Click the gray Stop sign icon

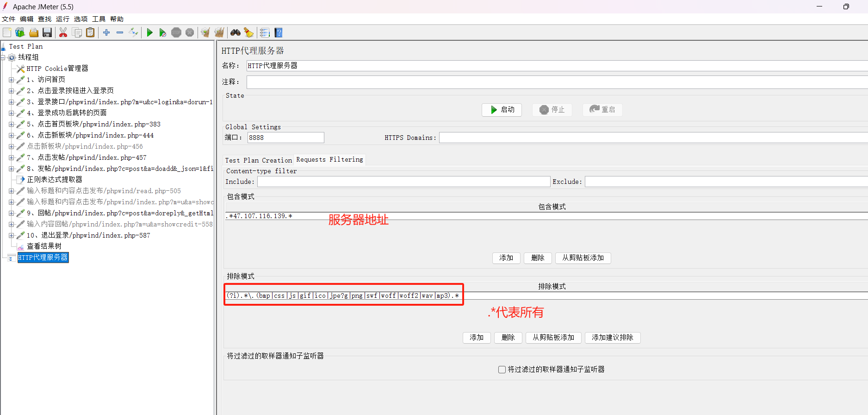point(176,32)
